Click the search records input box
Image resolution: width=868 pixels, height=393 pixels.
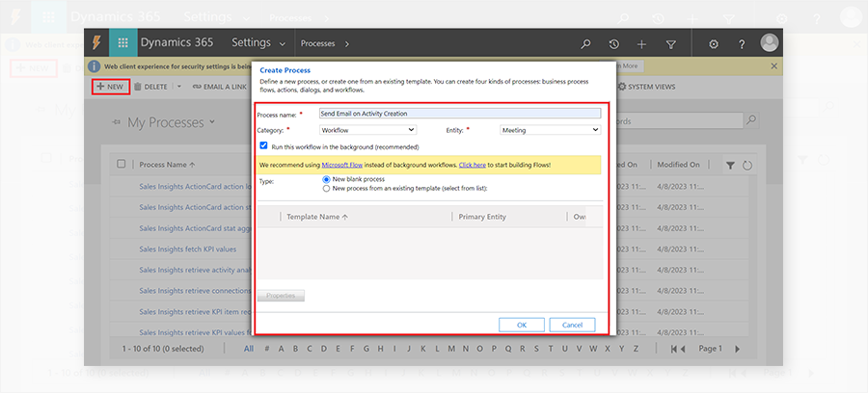pos(679,120)
